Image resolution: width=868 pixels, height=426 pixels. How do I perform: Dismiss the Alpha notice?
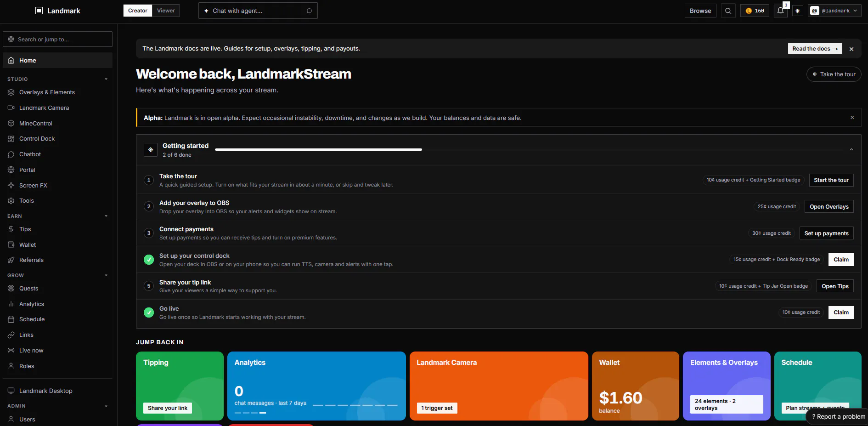pos(852,118)
